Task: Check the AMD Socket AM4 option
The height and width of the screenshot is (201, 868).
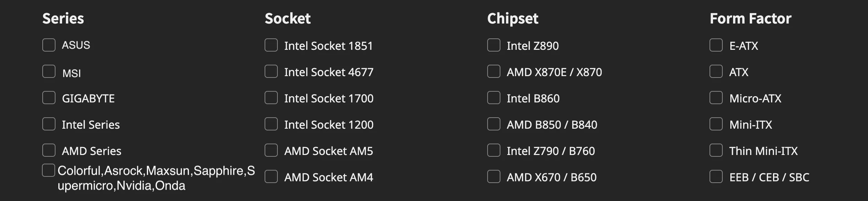Action: click(271, 177)
